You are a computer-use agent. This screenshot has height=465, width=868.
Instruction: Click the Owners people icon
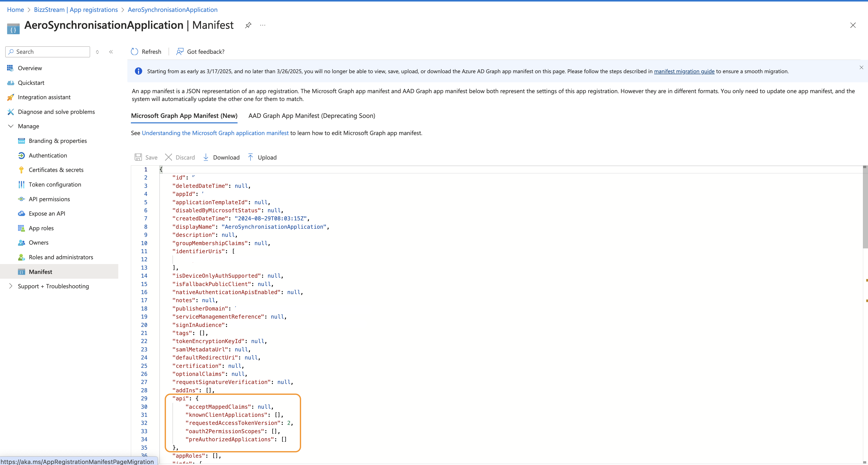[x=21, y=243]
